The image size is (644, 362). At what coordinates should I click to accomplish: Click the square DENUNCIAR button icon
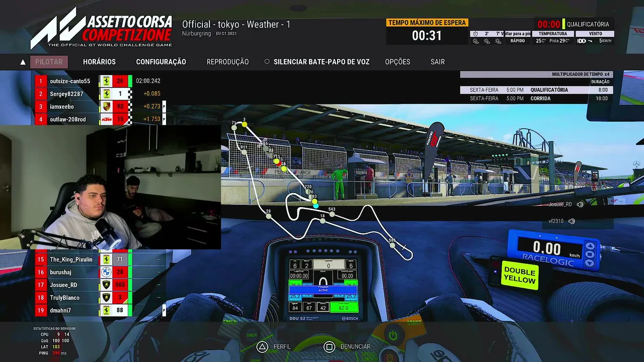[x=329, y=346]
